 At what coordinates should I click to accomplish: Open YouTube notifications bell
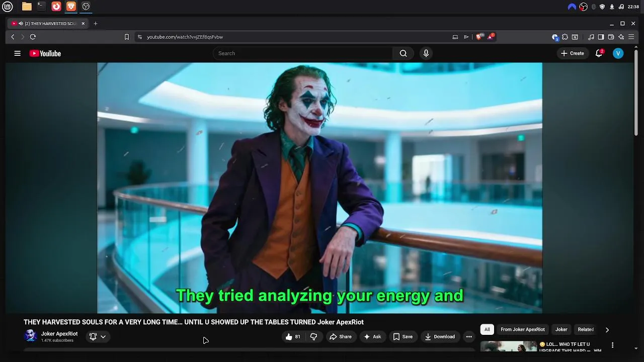[599, 53]
